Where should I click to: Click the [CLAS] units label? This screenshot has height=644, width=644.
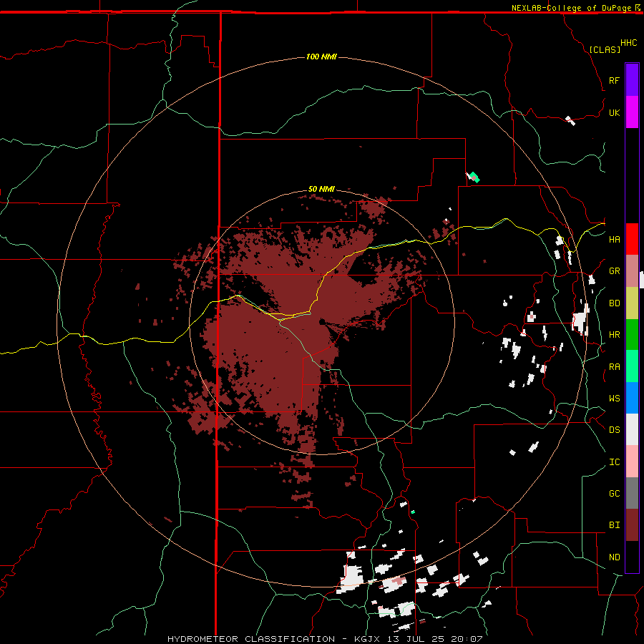click(605, 49)
